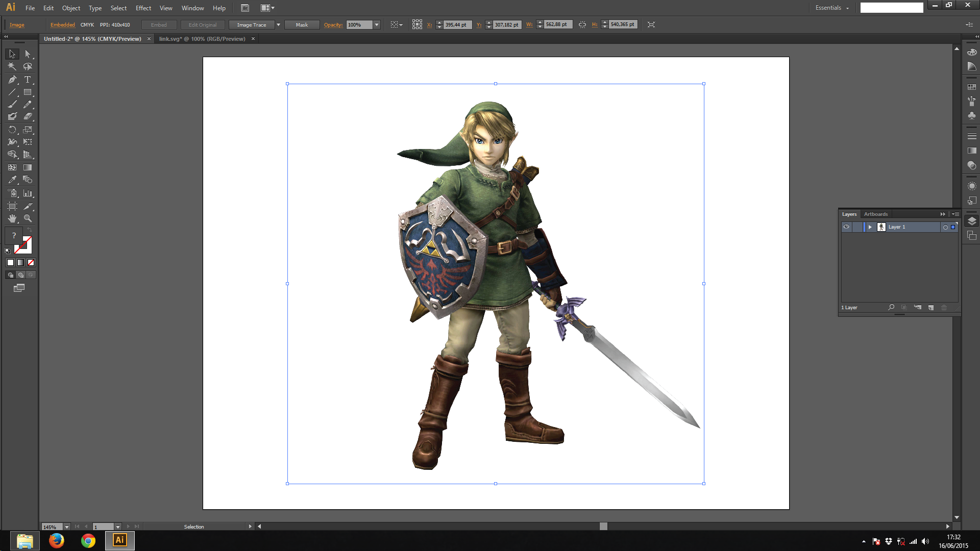Open the Brushes panel icon
The height and width of the screenshot is (551, 980).
(x=972, y=102)
